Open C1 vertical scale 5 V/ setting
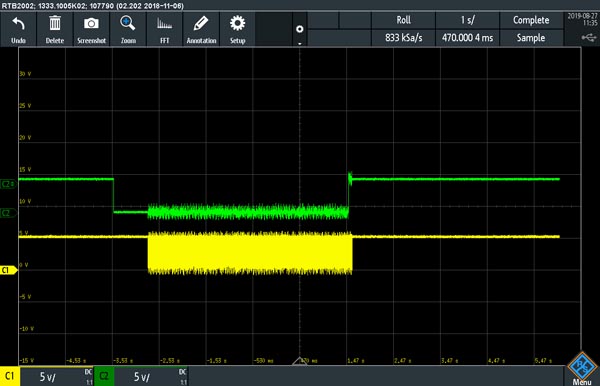 coord(47,377)
